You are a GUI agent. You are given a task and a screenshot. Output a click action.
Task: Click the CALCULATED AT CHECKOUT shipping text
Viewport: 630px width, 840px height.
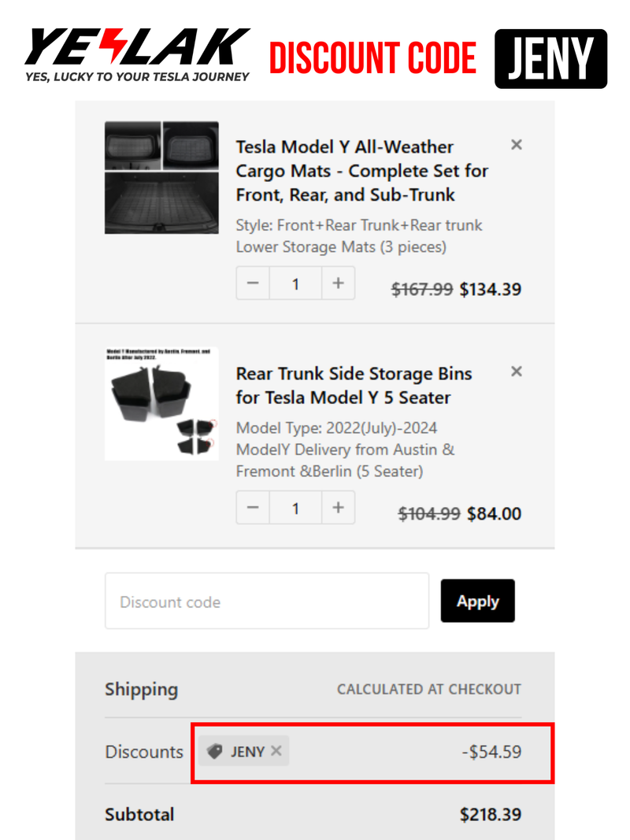(x=428, y=689)
